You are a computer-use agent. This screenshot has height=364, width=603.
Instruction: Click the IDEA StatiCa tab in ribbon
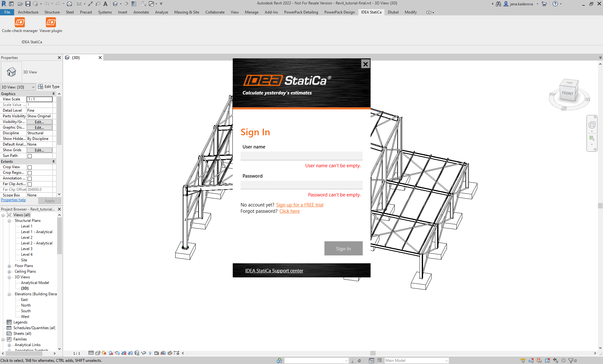pos(371,12)
